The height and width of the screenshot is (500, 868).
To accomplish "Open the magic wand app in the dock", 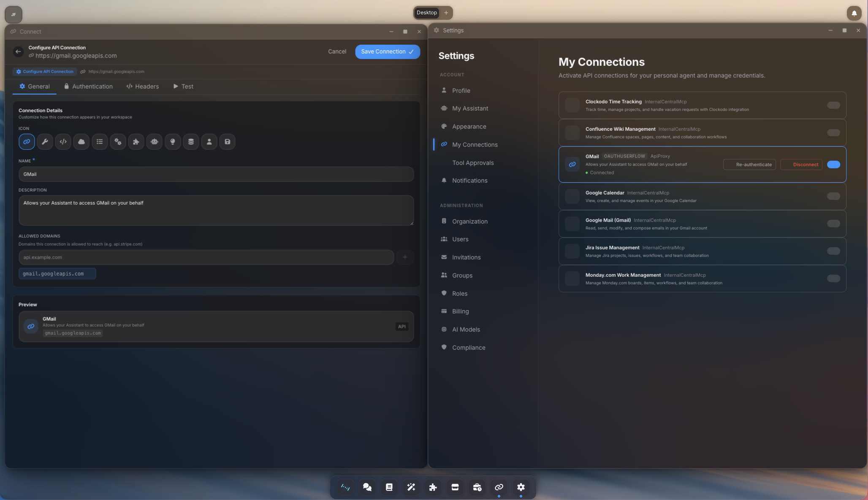I will coord(411,487).
